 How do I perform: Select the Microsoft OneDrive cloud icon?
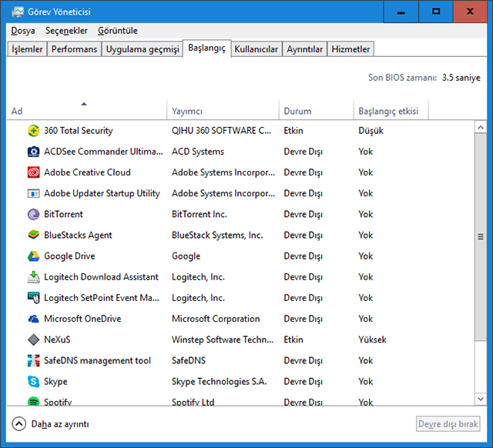pyautogui.click(x=33, y=319)
